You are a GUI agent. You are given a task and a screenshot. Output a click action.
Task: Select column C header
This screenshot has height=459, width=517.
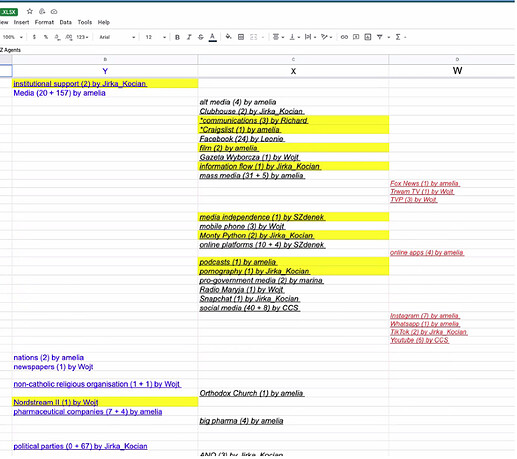(293, 59)
